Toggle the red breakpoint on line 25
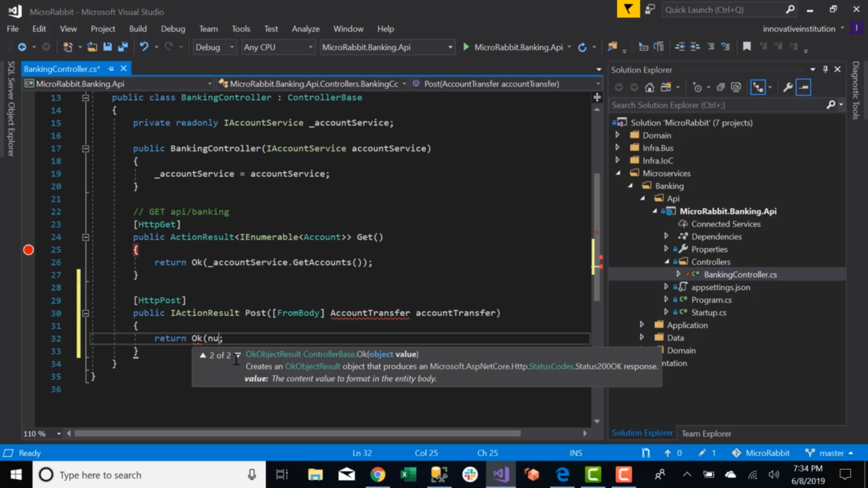The width and height of the screenshot is (868, 488). [28, 249]
